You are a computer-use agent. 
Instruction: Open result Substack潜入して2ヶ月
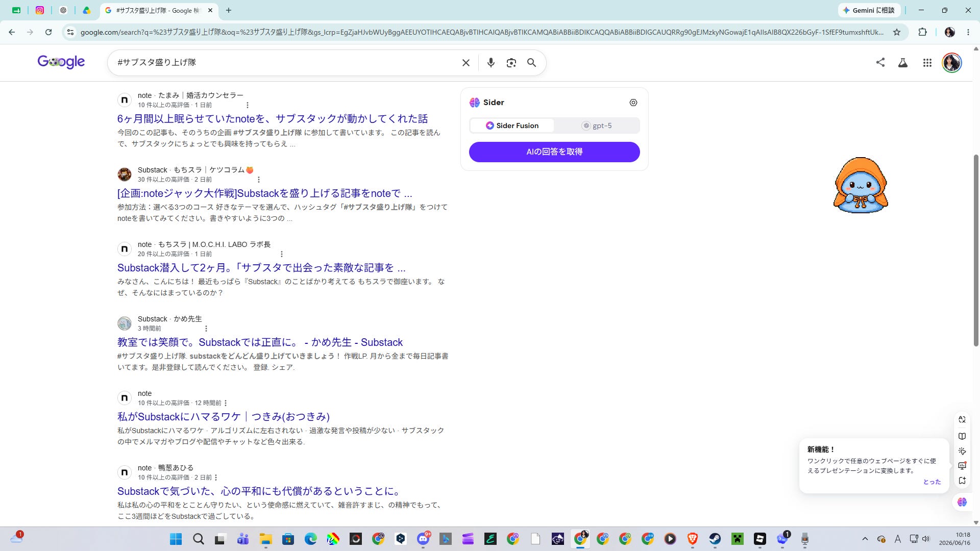coord(261,268)
